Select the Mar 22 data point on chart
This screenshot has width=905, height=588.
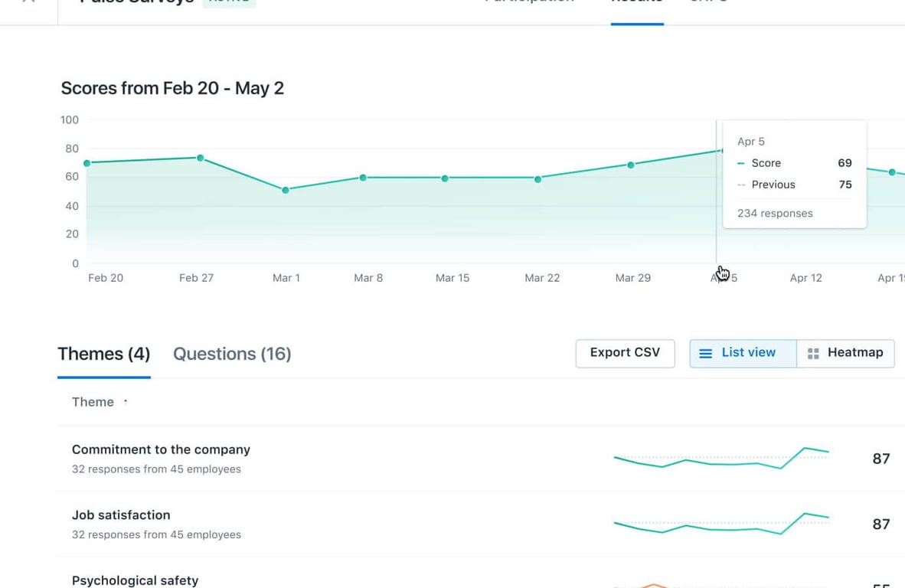(x=538, y=179)
